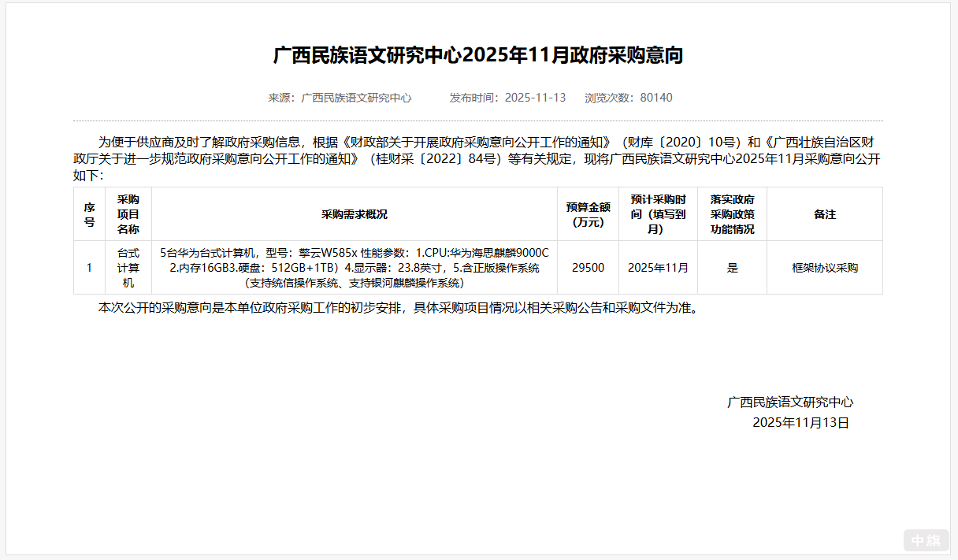Viewport: 958px width, 560px height.
Task: Click the budget value 29500
Action: click(x=587, y=267)
